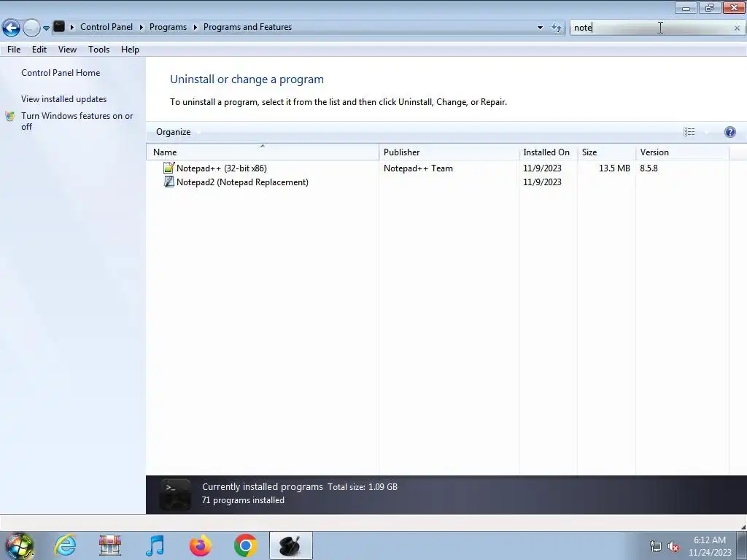Image resolution: width=747 pixels, height=560 pixels.
Task: Go to Control Panel Home
Action: (x=61, y=73)
